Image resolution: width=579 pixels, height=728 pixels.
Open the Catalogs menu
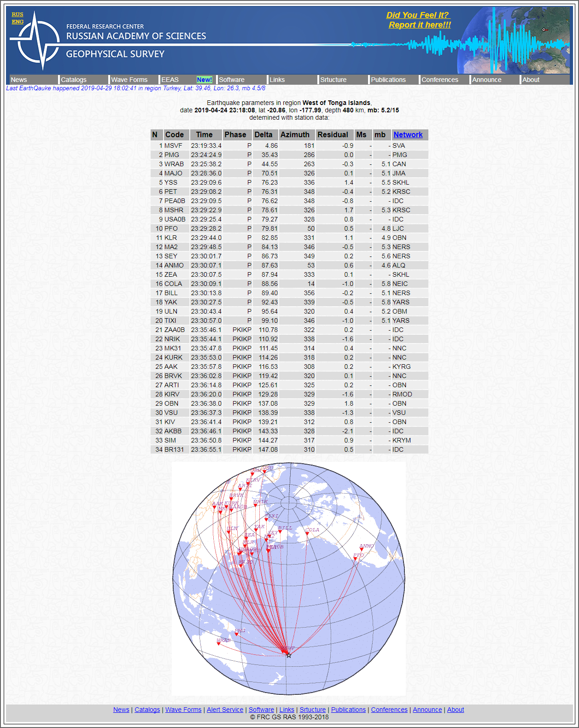[74, 80]
